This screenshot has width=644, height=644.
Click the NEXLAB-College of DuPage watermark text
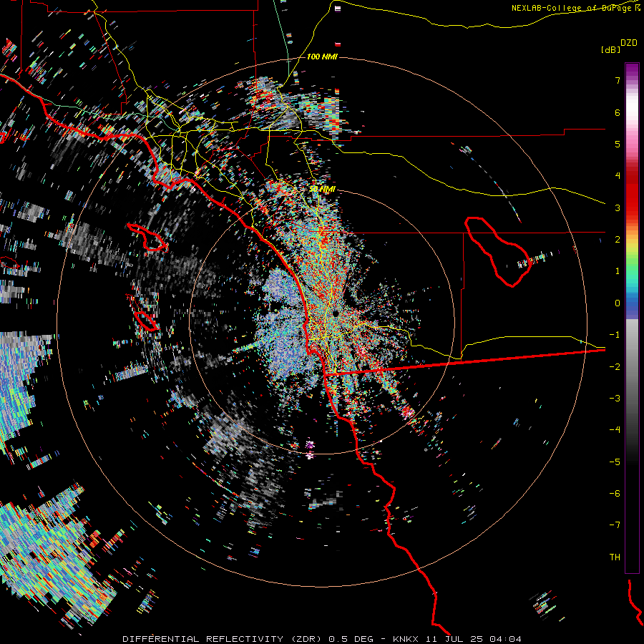(x=577, y=8)
